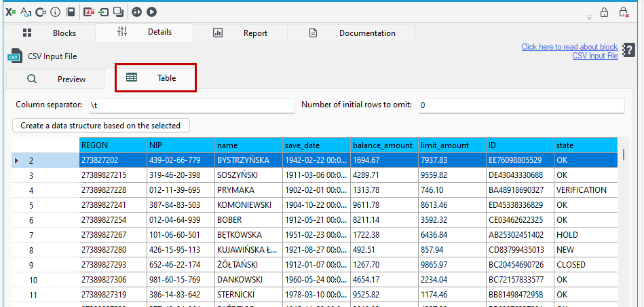Click name cell DANKOWSKI
This screenshot has height=307, width=644.
coord(249,281)
